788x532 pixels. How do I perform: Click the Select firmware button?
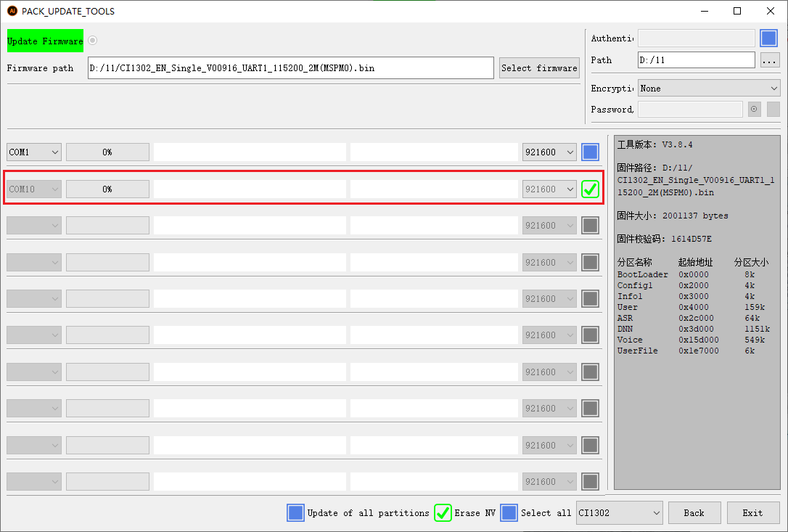(x=539, y=68)
